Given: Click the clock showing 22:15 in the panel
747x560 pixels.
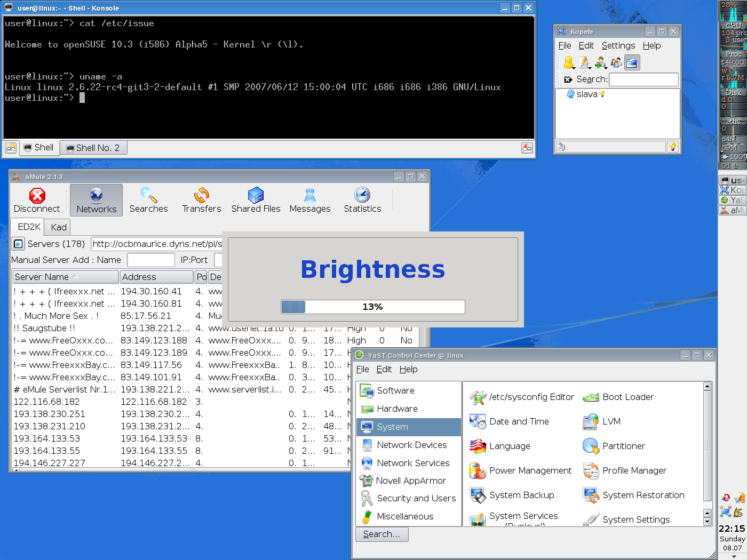Looking at the screenshot, I should coord(732,529).
